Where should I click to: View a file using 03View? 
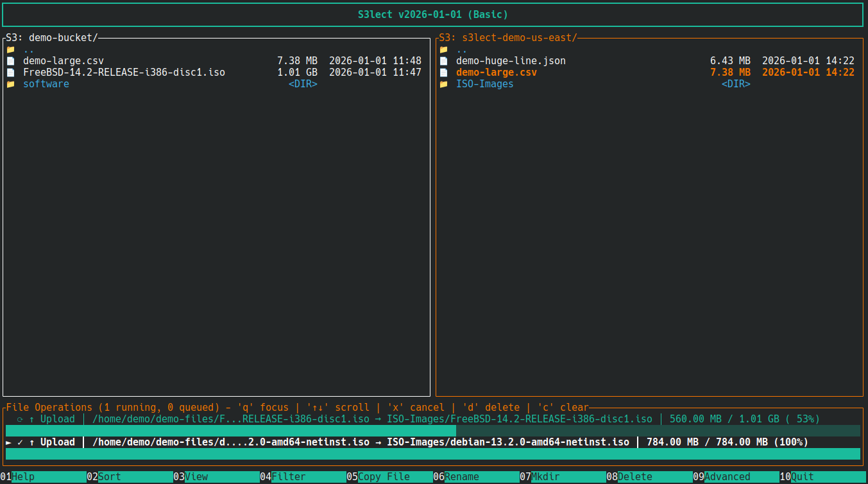(x=196, y=476)
